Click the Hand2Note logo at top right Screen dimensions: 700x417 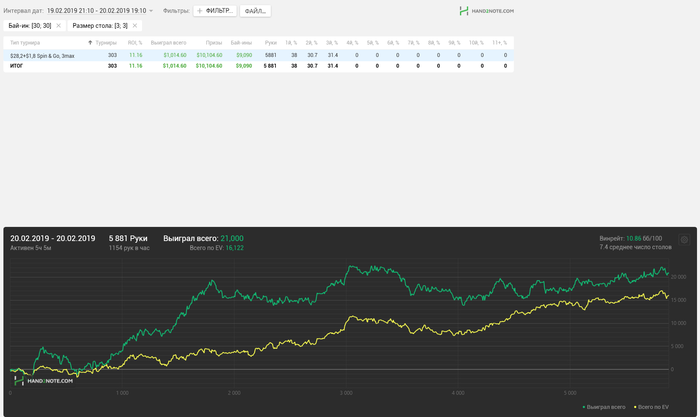point(487,11)
